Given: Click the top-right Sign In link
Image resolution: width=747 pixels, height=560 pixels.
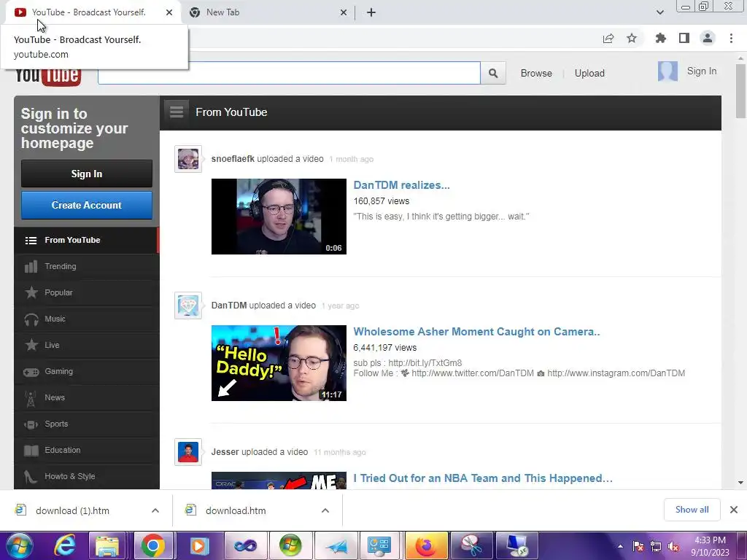Looking at the screenshot, I should tap(701, 71).
